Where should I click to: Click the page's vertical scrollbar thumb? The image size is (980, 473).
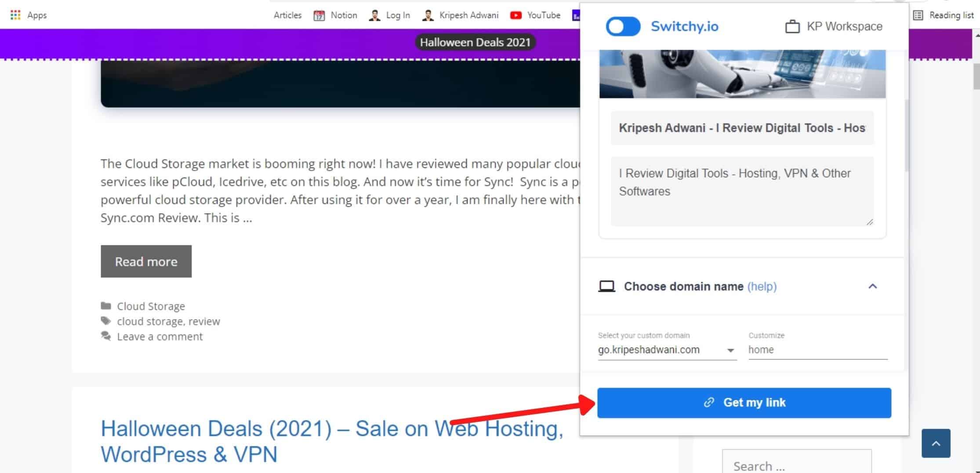976,76
